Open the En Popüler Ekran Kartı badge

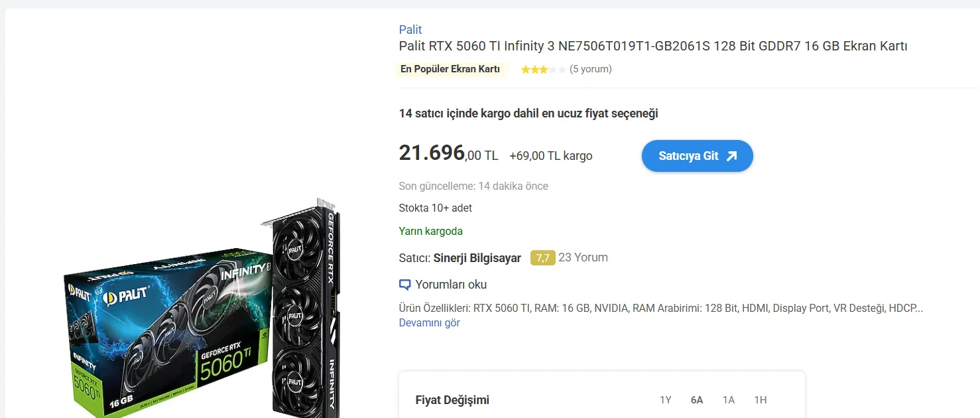pyautogui.click(x=450, y=69)
